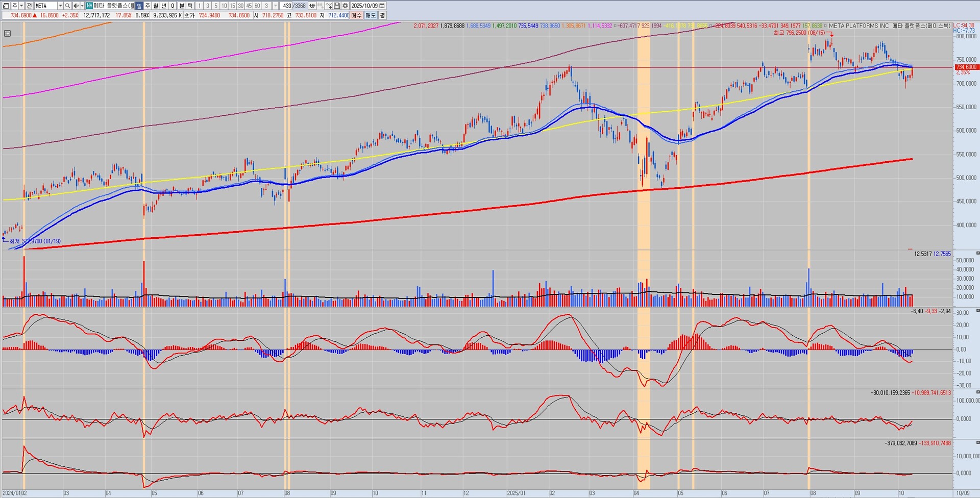Select weekly (주) chart period
Image resolution: width=980 pixels, height=498 pixels.
click(148, 6)
